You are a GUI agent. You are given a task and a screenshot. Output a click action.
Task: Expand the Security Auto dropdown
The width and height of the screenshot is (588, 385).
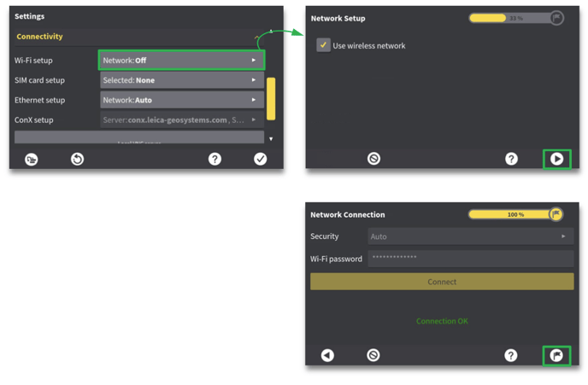tap(470, 236)
